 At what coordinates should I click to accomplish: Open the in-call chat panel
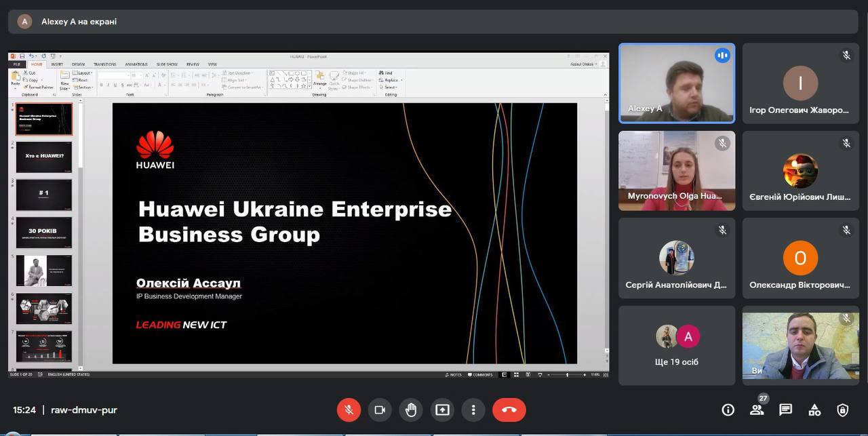785,410
